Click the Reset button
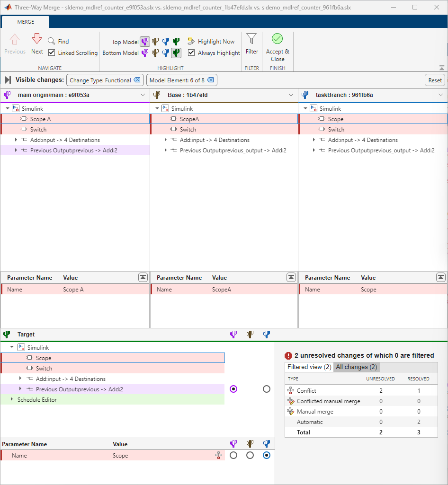Image resolution: width=448 pixels, height=485 pixels. (x=434, y=80)
